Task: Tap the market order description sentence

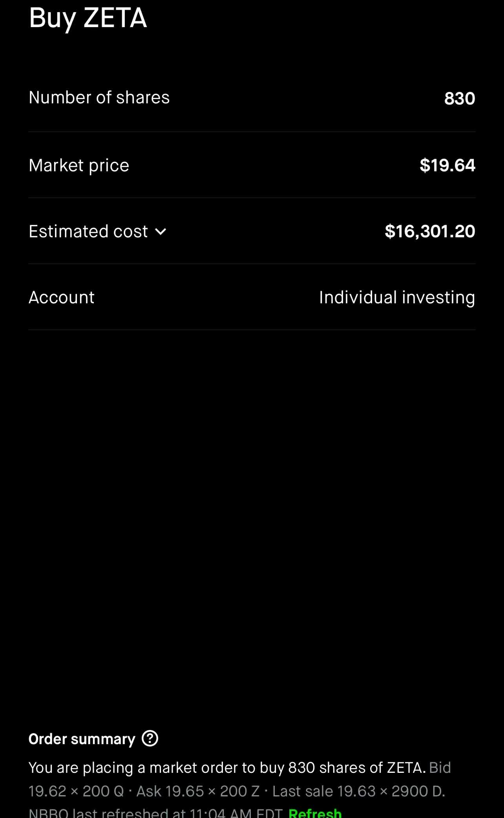Action: (227, 768)
